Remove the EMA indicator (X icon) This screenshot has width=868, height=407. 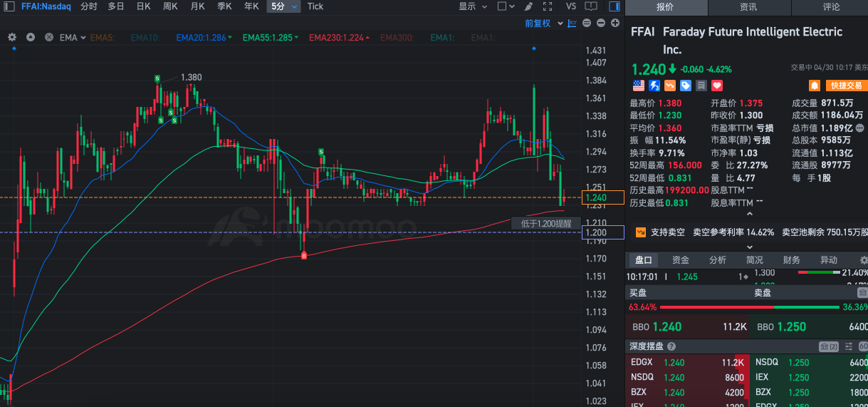click(x=49, y=37)
